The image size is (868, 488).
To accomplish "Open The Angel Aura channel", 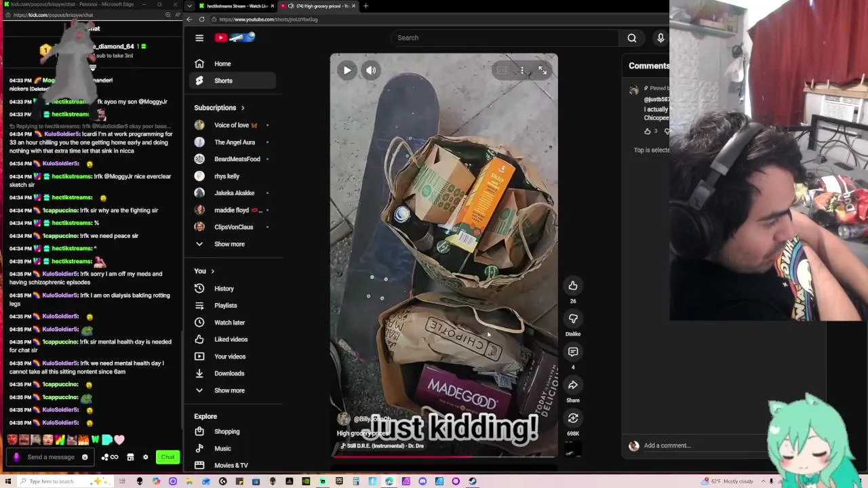I will click(x=233, y=142).
